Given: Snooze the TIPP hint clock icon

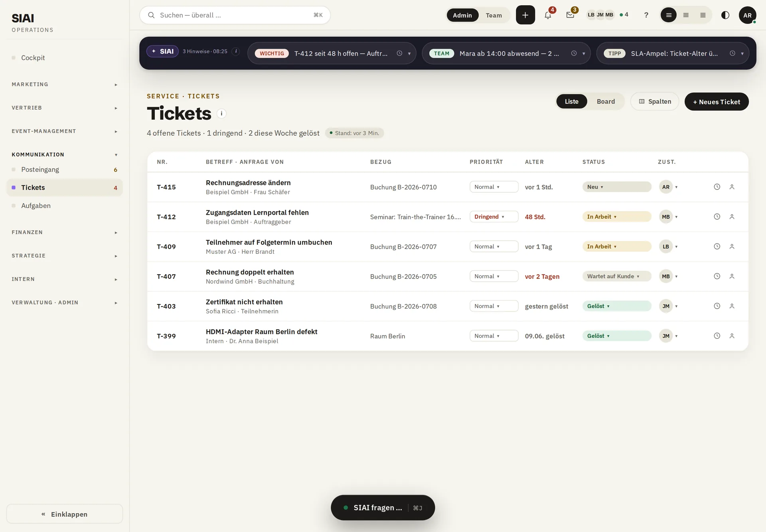Looking at the screenshot, I should [x=732, y=53].
